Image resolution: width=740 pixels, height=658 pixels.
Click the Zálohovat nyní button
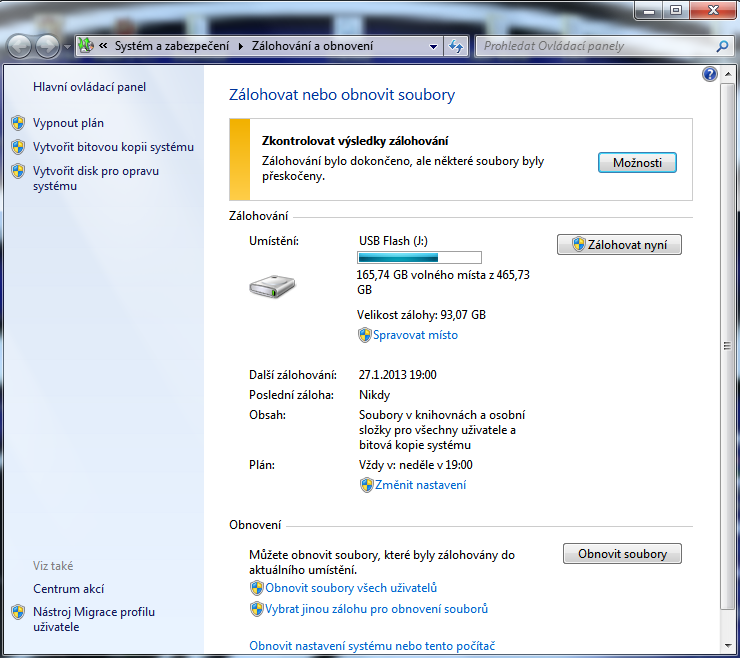[619, 245]
